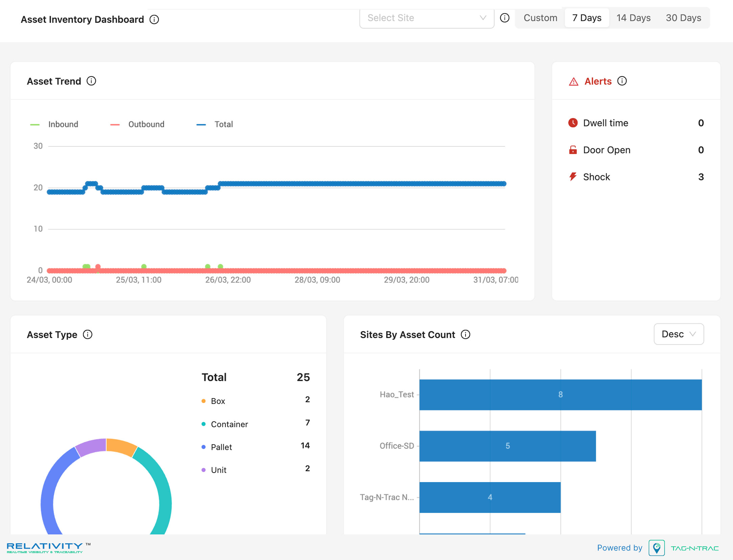The height and width of the screenshot is (560, 733).
Task: Click the info icon next to Select Site
Action: tap(504, 18)
